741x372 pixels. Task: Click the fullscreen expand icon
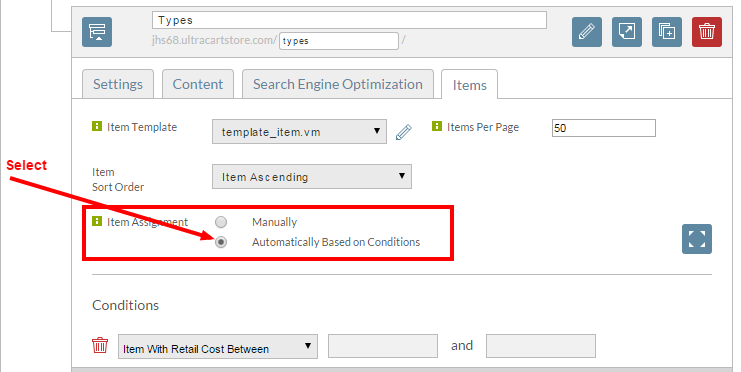[x=697, y=239]
